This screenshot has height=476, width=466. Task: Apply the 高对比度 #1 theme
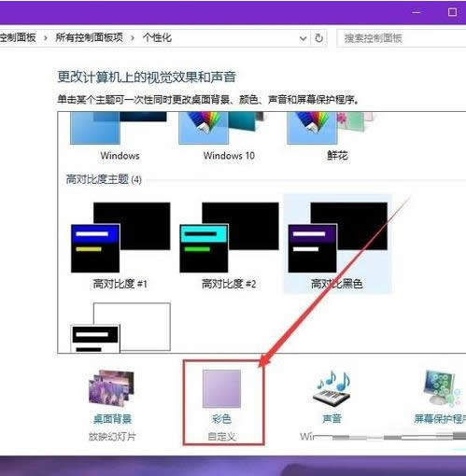(120, 238)
